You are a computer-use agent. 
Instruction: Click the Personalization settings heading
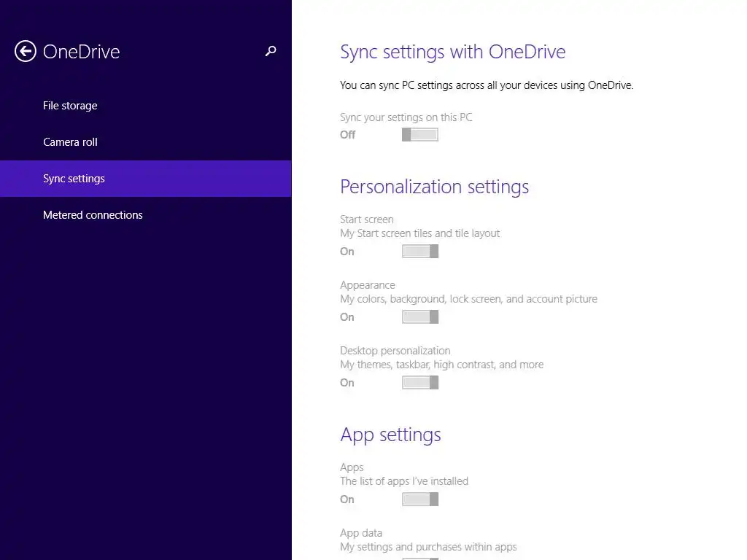click(x=435, y=187)
